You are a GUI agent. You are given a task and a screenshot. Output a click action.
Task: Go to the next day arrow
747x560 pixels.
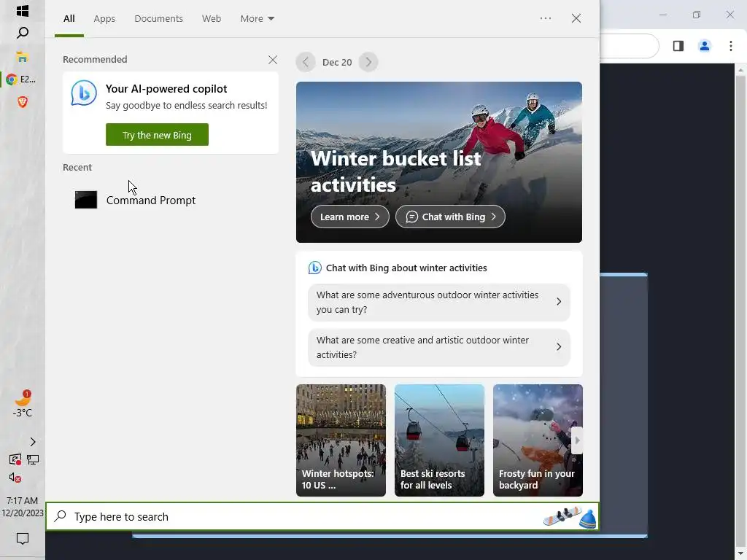point(368,62)
